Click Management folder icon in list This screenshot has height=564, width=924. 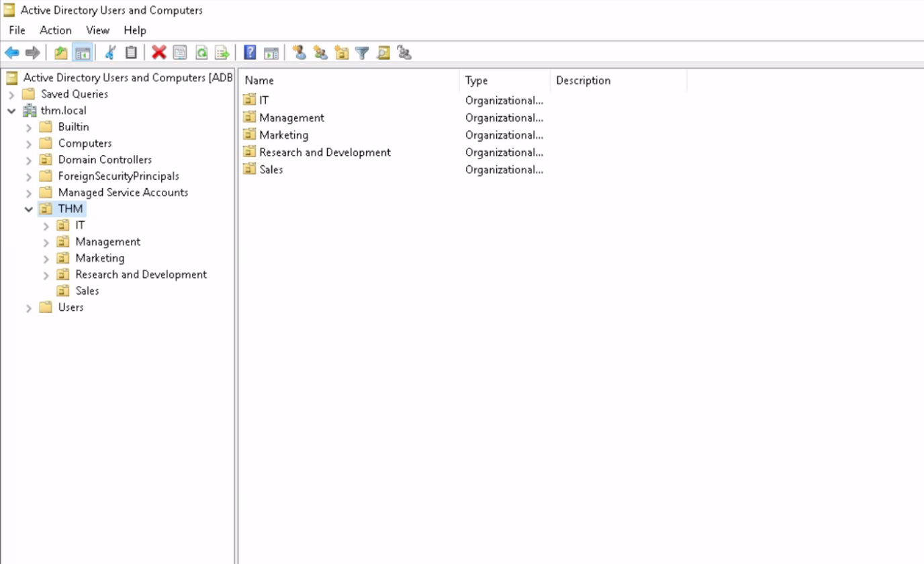249,117
